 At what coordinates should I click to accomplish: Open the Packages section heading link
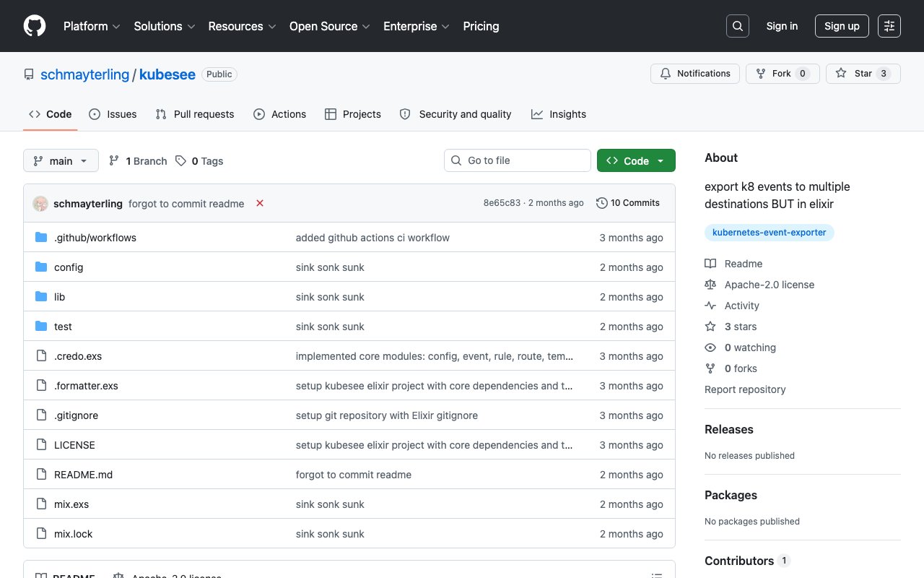tap(731, 495)
